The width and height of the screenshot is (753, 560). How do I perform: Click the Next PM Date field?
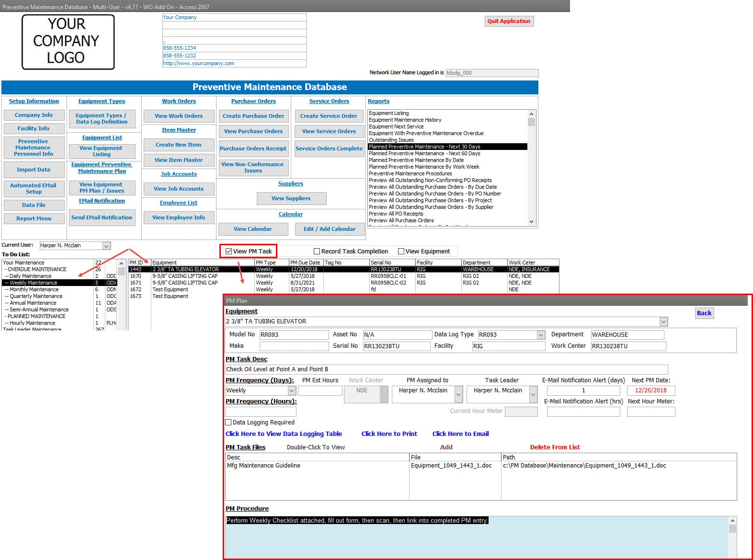coord(651,390)
